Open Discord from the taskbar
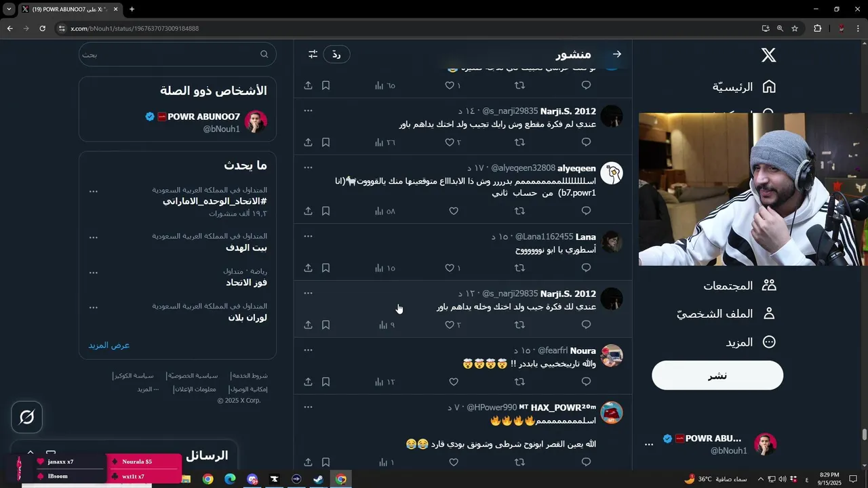The image size is (868, 488). (x=252, y=479)
